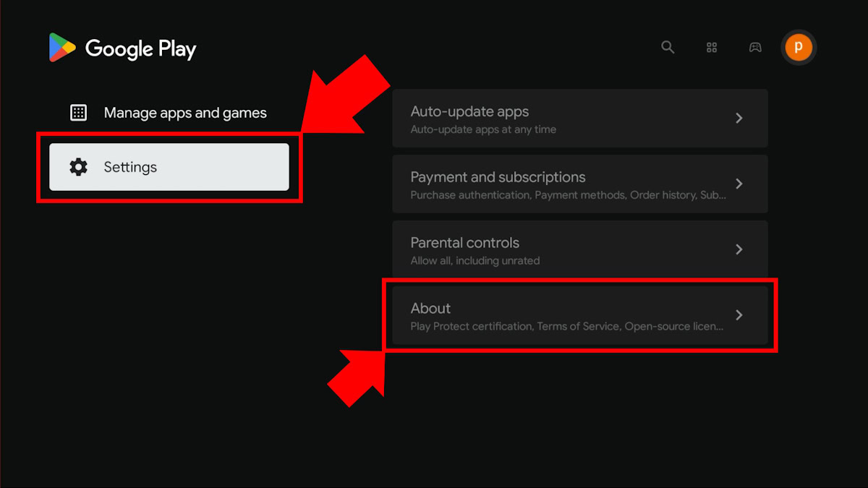Viewport: 868px width, 488px height.
Task: Open Auto-update apps setting
Action: point(580,119)
